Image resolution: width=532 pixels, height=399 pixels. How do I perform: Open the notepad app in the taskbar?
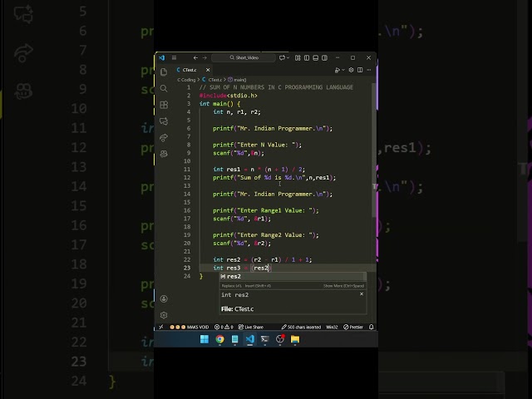(234, 339)
